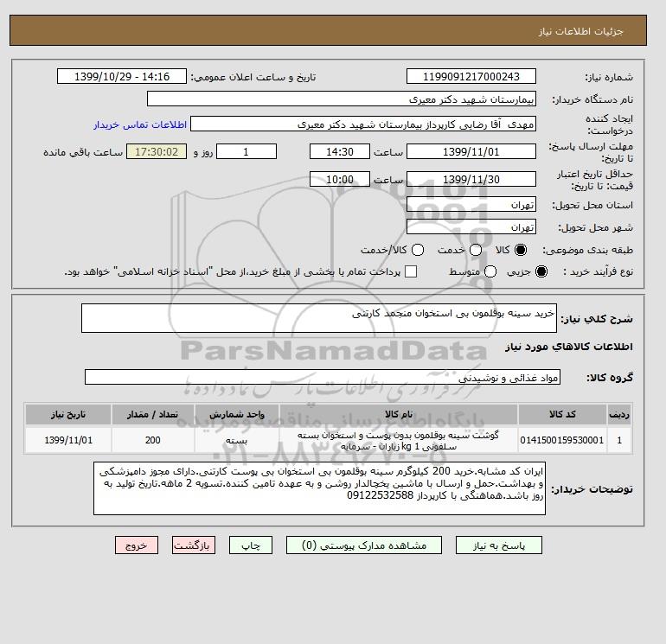Image resolution: width=666 pixels, height=644 pixels.
Task: Click unit cell بسته
Action: click(x=237, y=440)
